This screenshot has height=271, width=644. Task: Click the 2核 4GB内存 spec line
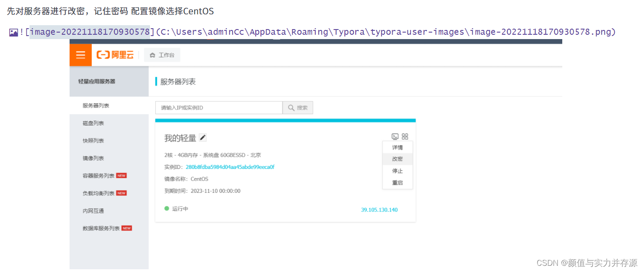[213, 155]
